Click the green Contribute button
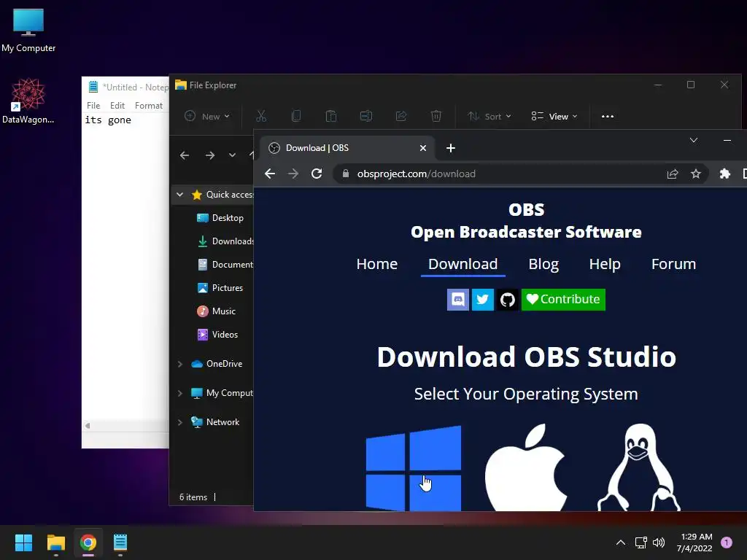This screenshot has width=747, height=560. (563, 300)
